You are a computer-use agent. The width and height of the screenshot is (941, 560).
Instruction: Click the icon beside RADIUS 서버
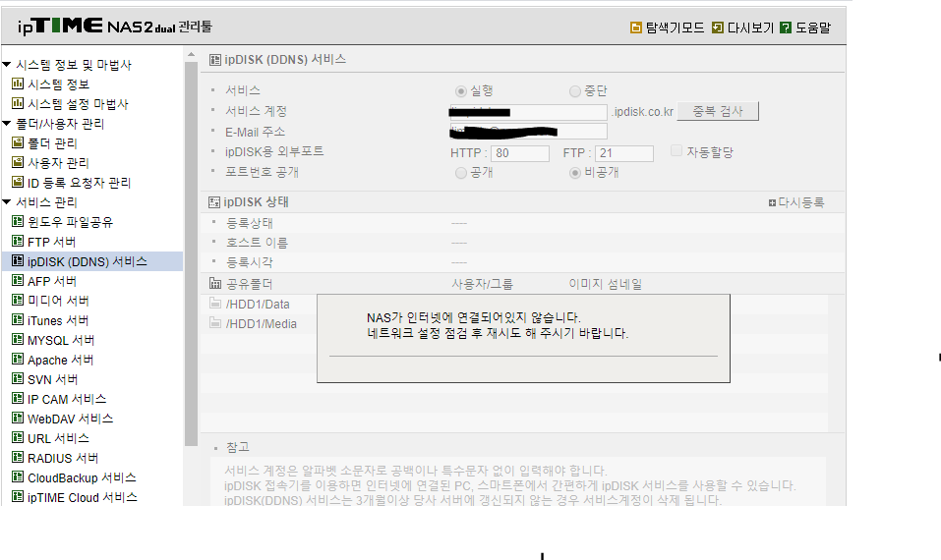click(x=18, y=458)
